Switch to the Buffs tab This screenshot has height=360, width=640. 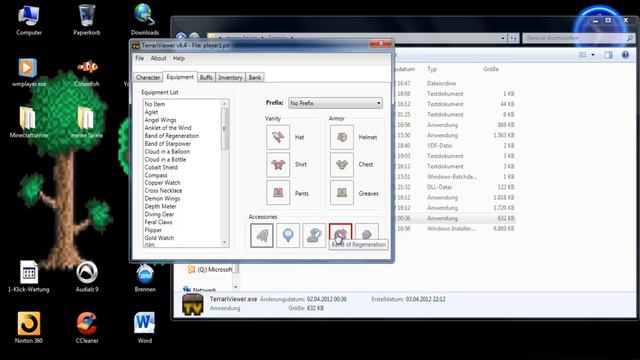206,78
